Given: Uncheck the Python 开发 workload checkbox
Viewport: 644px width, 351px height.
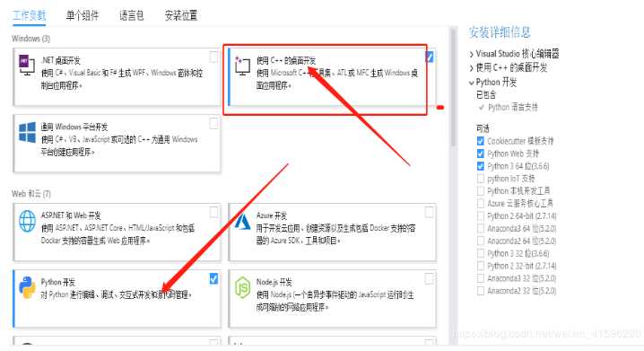Looking at the screenshot, I should pyautogui.click(x=213, y=278).
